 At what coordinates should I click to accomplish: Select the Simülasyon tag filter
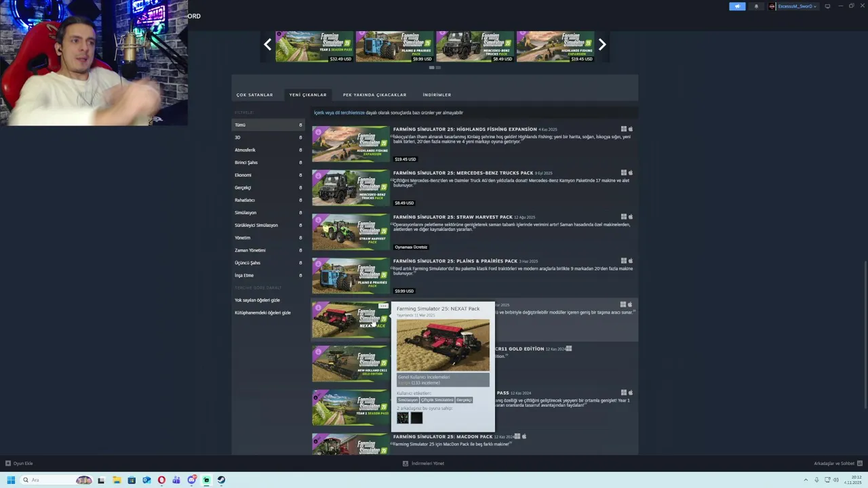(269, 213)
